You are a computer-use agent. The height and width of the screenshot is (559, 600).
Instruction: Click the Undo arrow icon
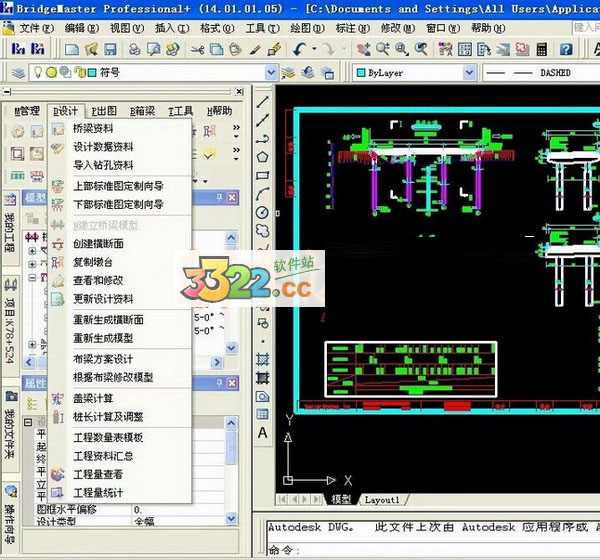click(x=300, y=49)
